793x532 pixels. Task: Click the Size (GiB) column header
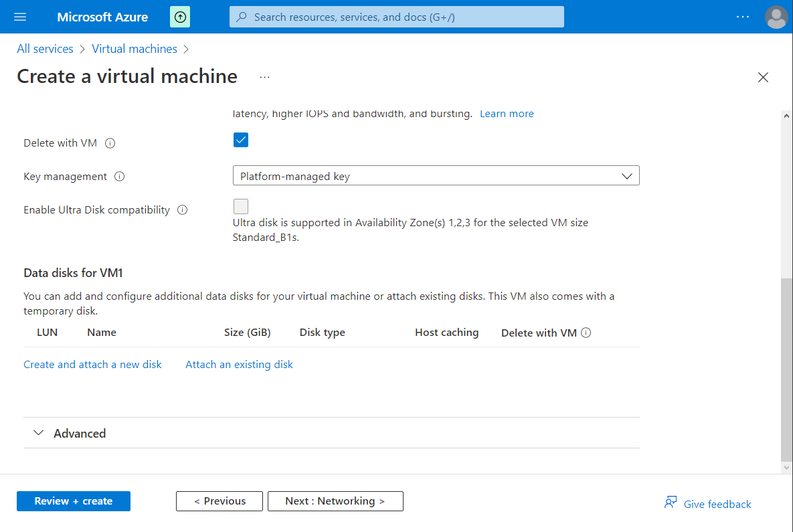click(x=248, y=333)
